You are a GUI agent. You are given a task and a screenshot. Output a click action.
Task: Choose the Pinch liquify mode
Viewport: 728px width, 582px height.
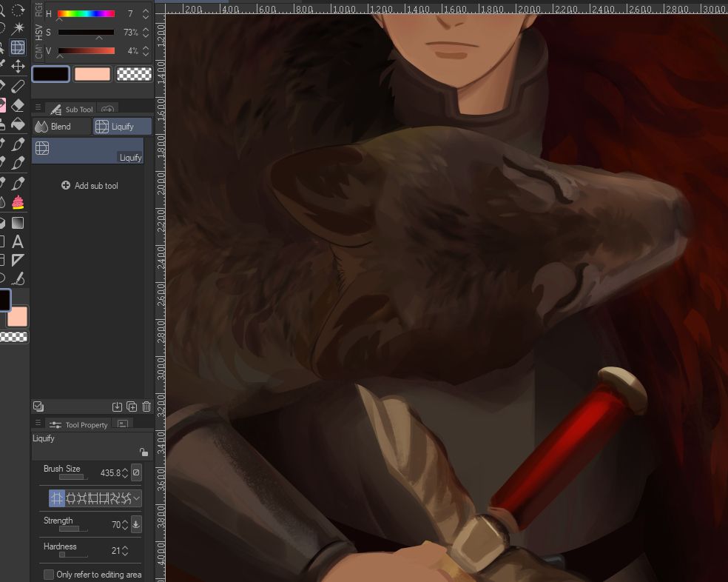click(81, 499)
